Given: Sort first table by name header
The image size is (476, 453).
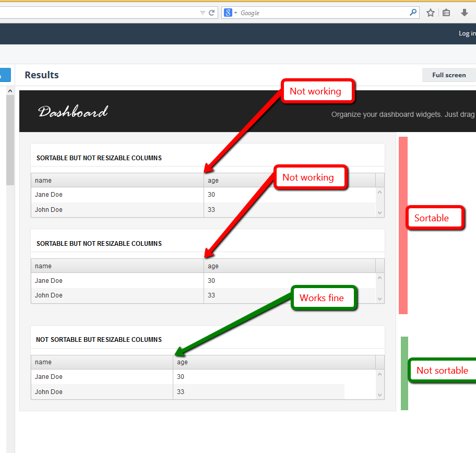Looking at the screenshot, I should point(117,181).
